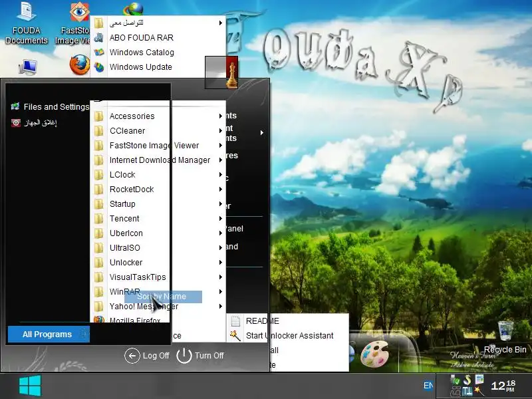Switch input language with EN indicator
The height and width of the screenshot is (399, 532).
[x=428, y=386]
